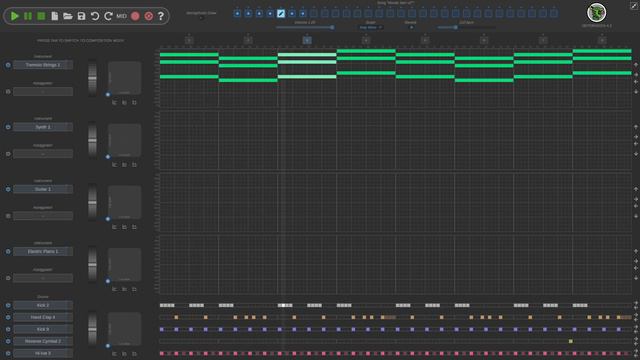Click the XY pad handle for Tremolo Strings 1

coord(108,95)
